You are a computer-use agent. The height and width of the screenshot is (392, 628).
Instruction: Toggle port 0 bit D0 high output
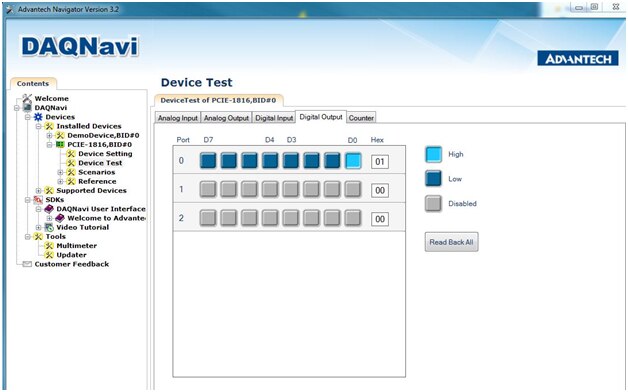(353, 161)
